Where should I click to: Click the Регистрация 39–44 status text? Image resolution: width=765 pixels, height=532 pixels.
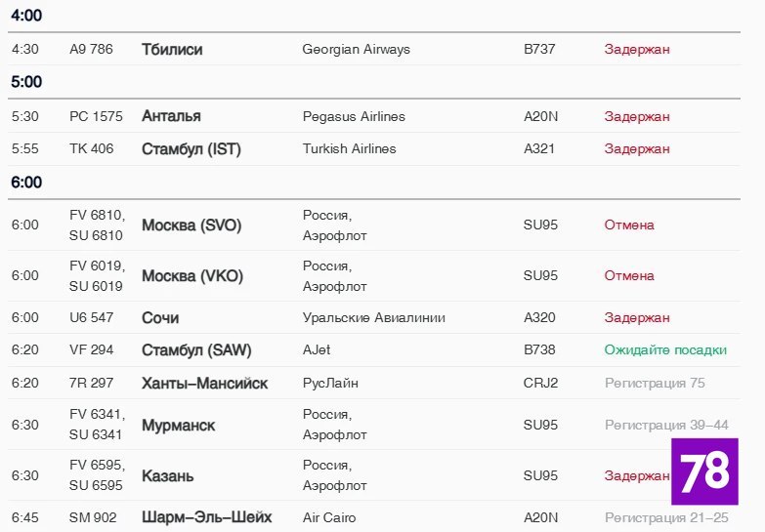click(666, 426)
